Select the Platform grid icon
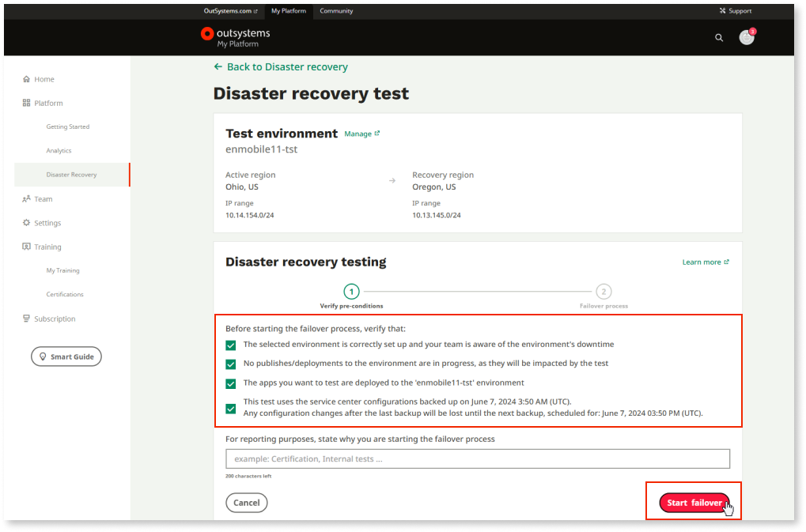The width and height of the screenshot is (806, 532). (28, 103)
